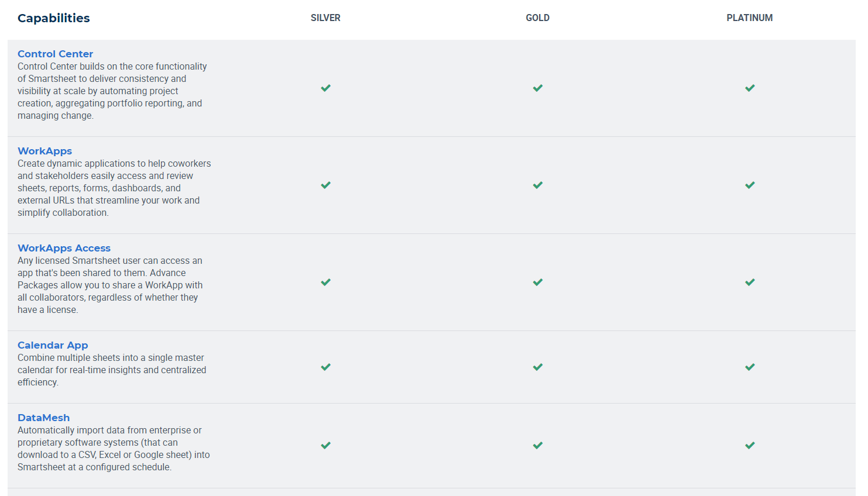Click the Gold checkmark for Control Center
The width and height of the screenshot is (868, 496).
(537, 88)
